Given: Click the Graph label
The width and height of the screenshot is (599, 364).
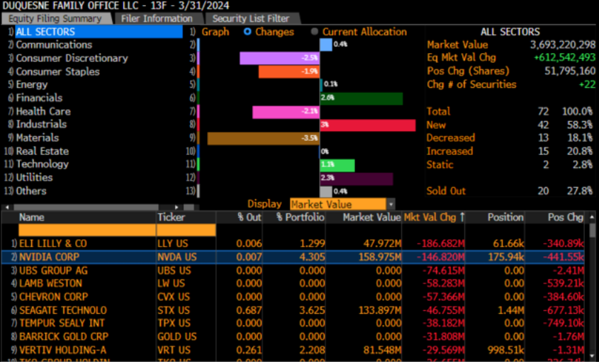Looking at the screenshot, I should coord(215,32).
